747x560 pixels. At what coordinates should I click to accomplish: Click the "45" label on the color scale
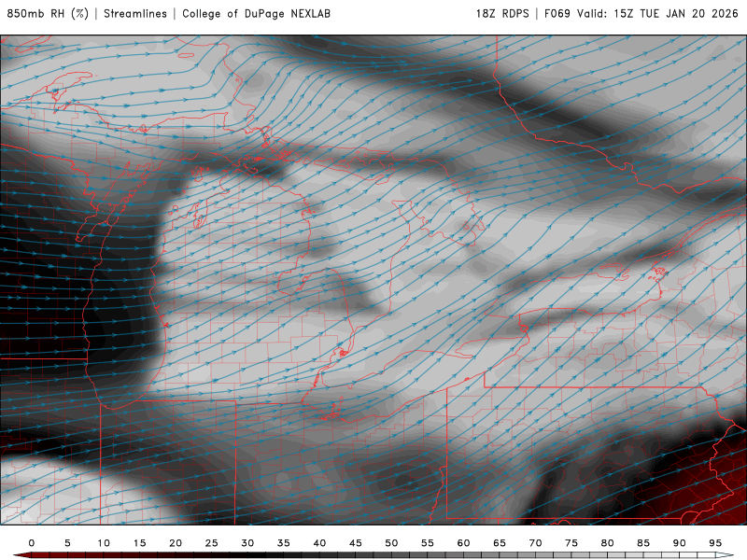point(356,543)
